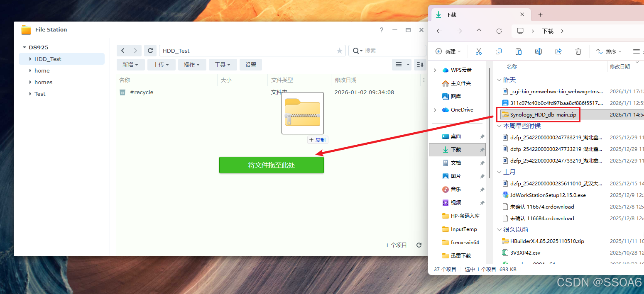
Task: Collapse the 本周早些时候 group
Action: (x=499, y=126)
